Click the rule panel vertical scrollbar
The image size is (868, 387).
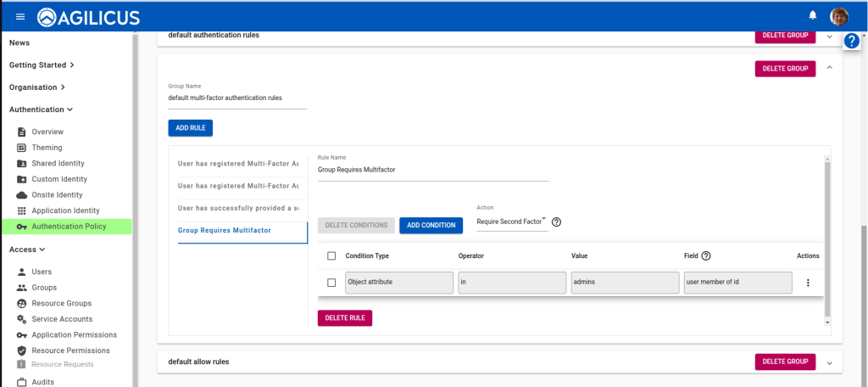click(827, 238)
